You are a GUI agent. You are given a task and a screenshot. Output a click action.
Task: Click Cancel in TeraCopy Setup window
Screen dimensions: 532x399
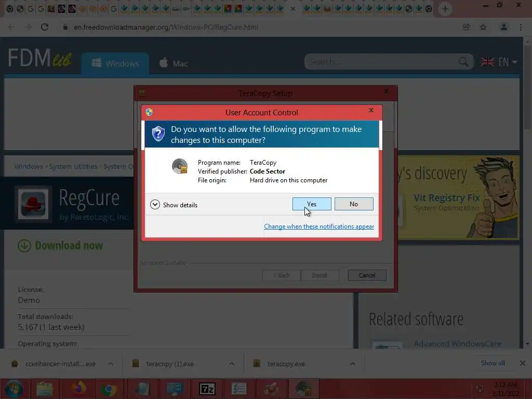click(367, 275)
